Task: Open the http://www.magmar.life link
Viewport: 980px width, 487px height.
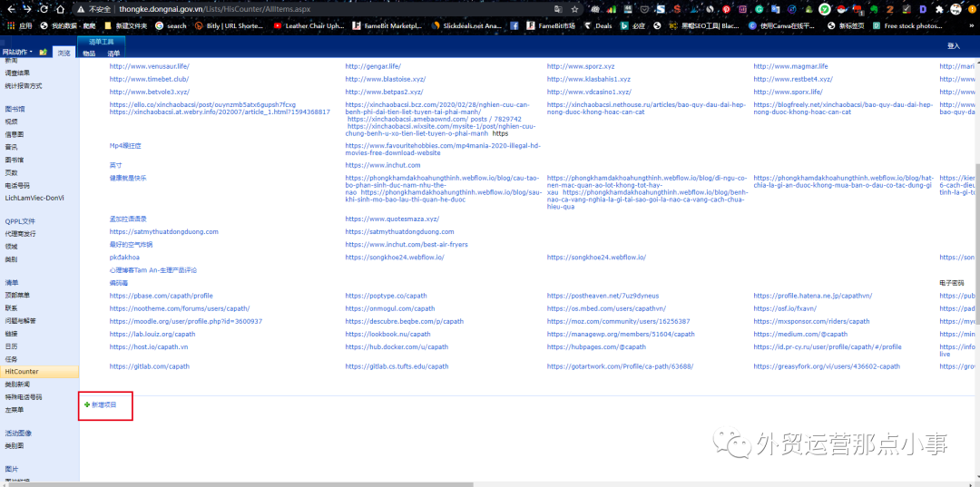Action: click(790, 66)
